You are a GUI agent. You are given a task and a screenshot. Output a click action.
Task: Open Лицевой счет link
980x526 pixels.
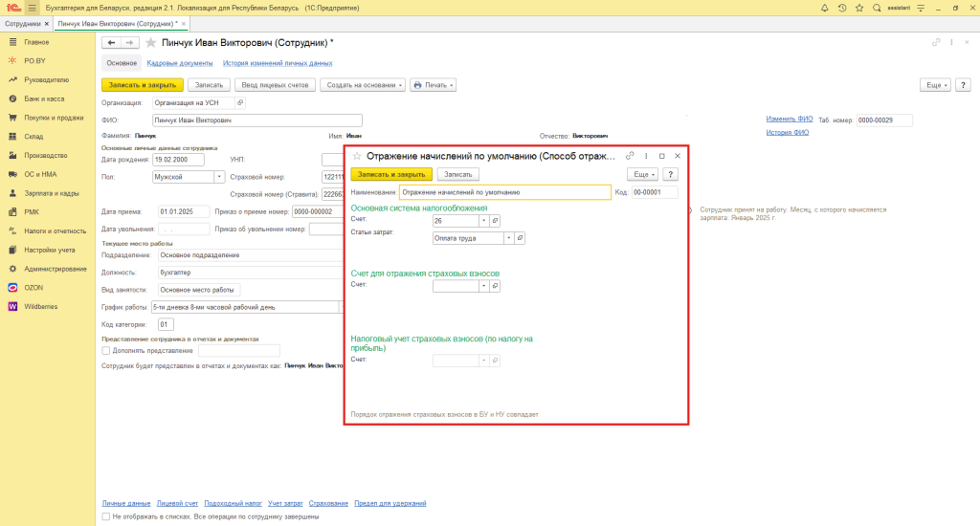point(177,503)
